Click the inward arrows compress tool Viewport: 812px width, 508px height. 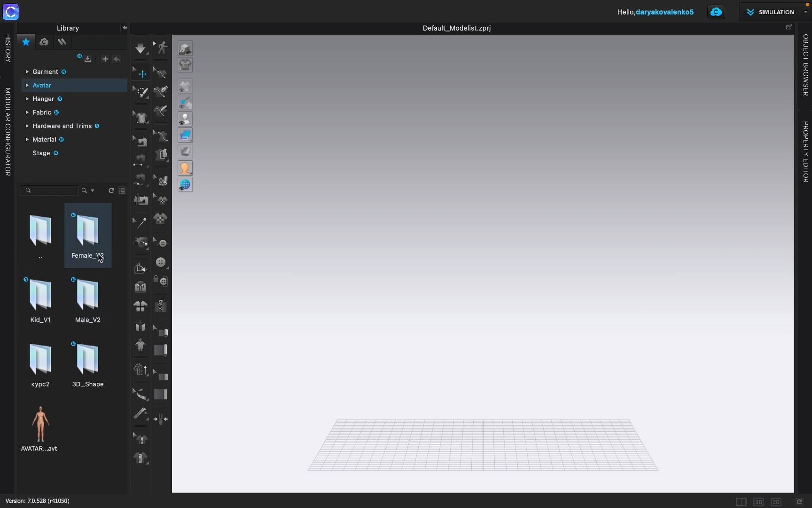coord(161,419)
